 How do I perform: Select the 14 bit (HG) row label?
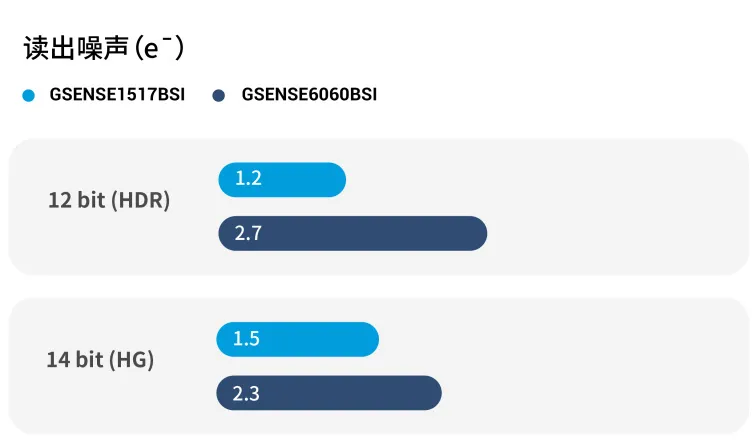100,359
